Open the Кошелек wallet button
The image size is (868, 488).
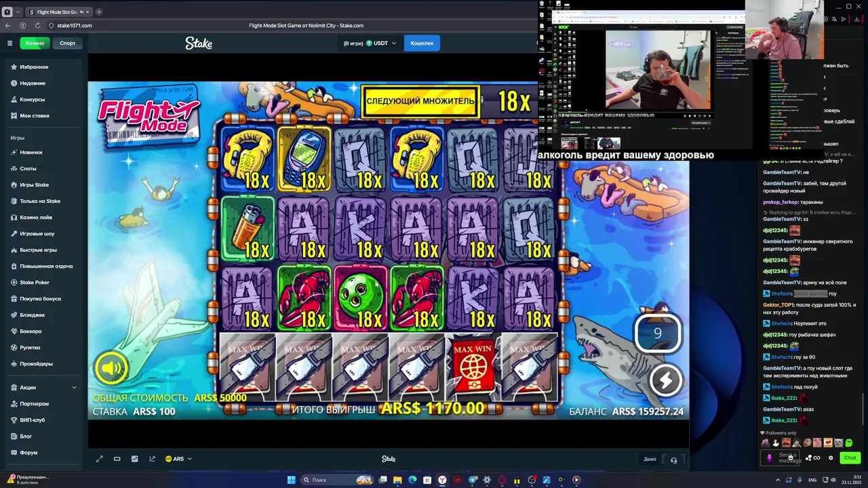point(422,43)
